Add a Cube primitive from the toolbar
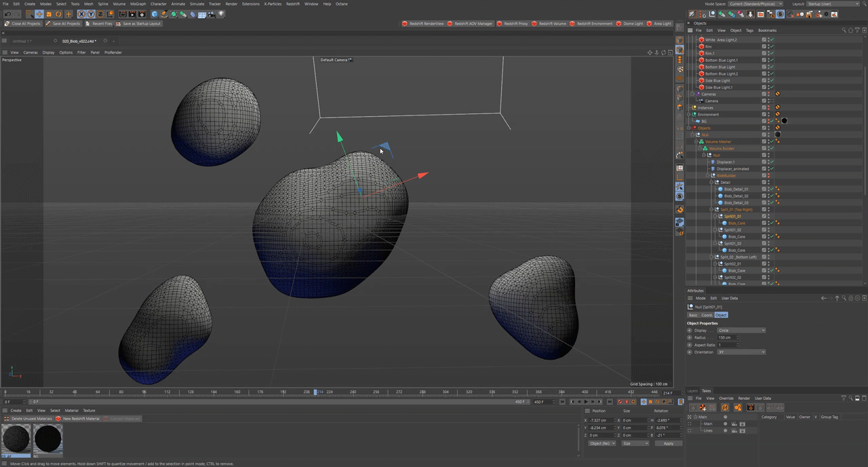 coord(155,14)
